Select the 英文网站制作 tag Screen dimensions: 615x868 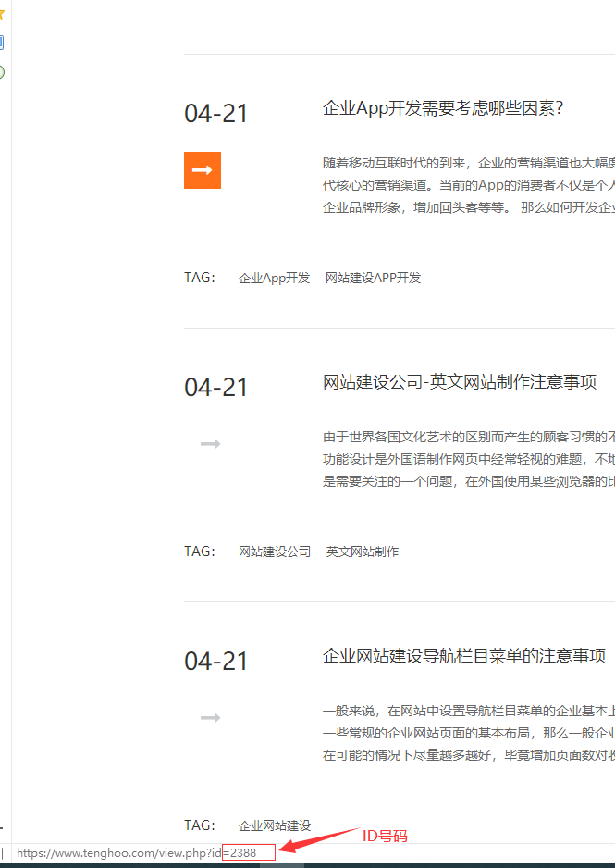coord(363,552)
